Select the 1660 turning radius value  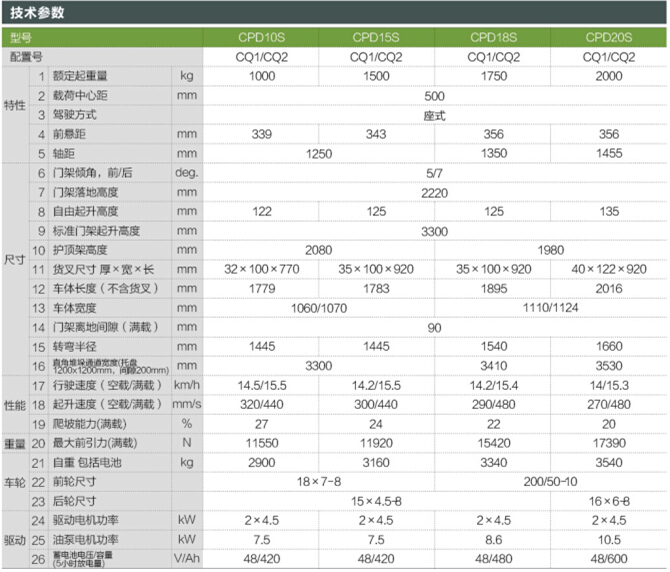coord(608,345)
